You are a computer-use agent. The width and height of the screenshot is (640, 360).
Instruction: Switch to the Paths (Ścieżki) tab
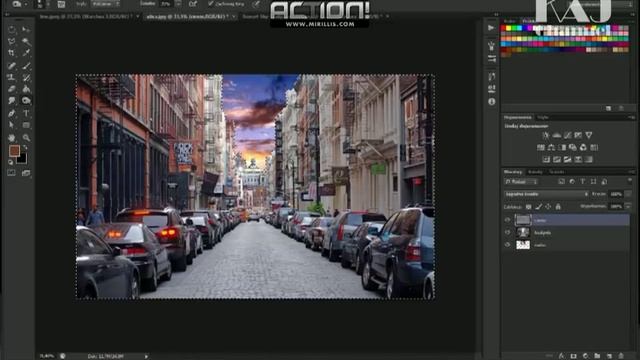pyautogui.click(x=556, y=172)
